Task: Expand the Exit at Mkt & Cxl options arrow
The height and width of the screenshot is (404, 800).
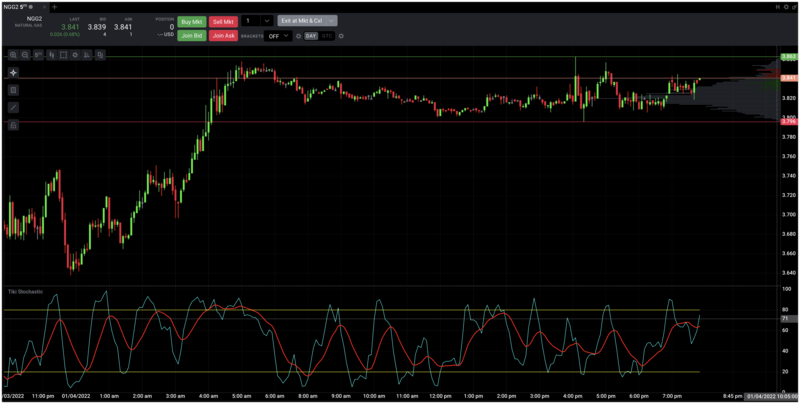Action: 332,21
